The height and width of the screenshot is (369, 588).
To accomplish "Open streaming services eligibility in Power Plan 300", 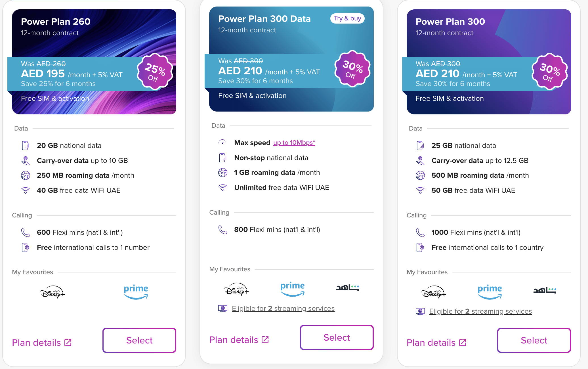I will 480,311.
